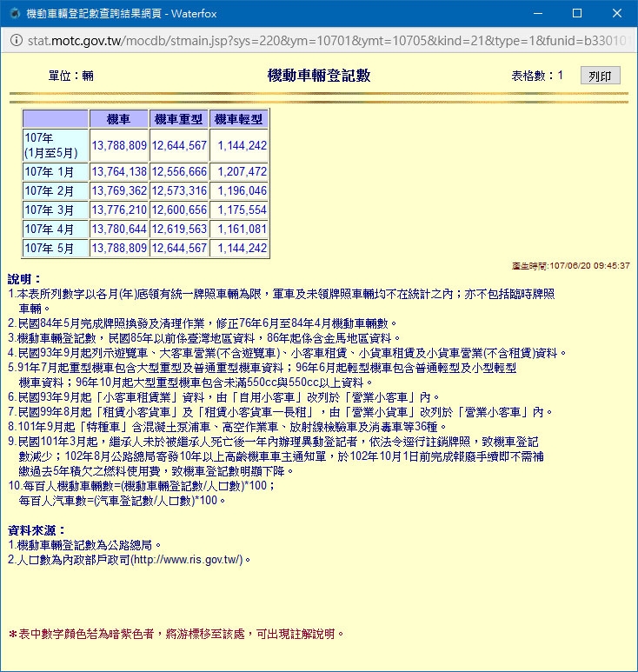Click the 機動車輛登記數 page title
Viewport: 638px width, 672px height.
point(319,76)
